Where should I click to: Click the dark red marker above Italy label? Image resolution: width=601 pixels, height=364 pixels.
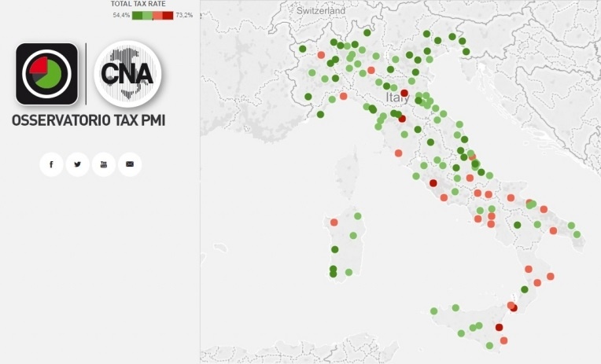[404, 93]
